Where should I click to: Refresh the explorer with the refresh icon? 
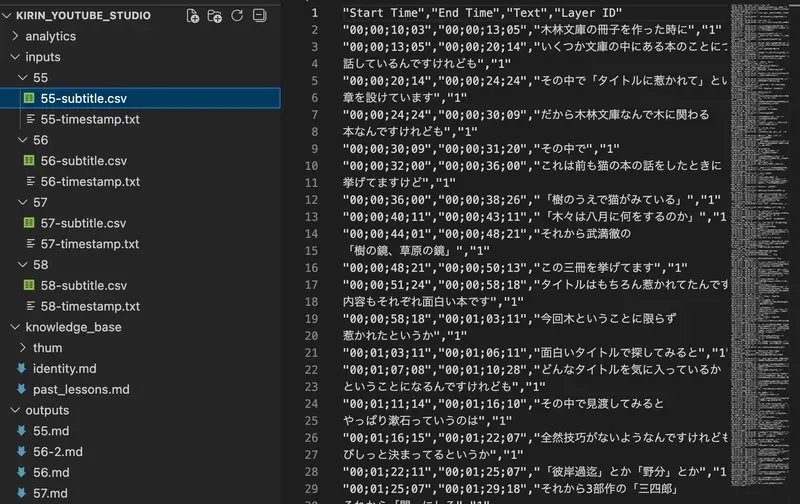pyautogui.click(x=237, y=16)
